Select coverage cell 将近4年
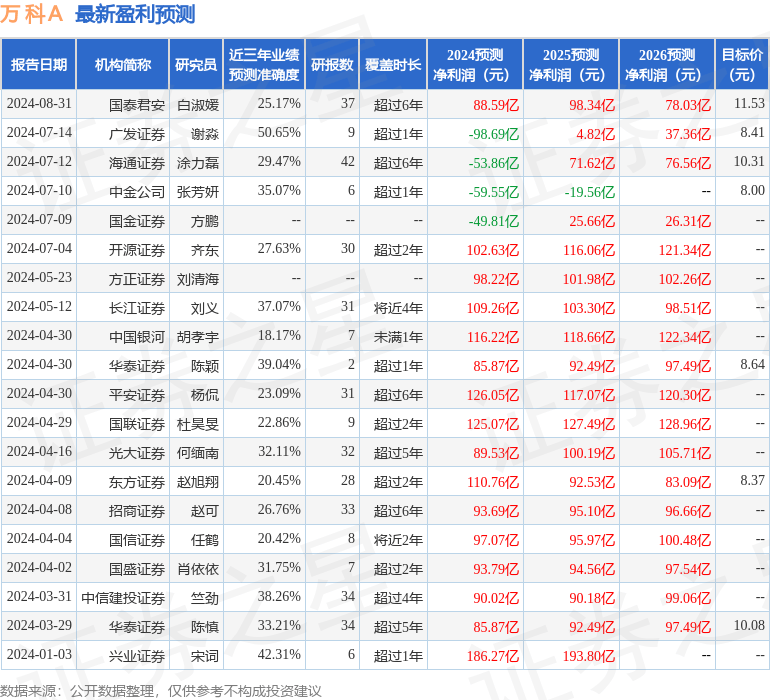The height and width of the screenshot is (700, 770). pos(398,308)
